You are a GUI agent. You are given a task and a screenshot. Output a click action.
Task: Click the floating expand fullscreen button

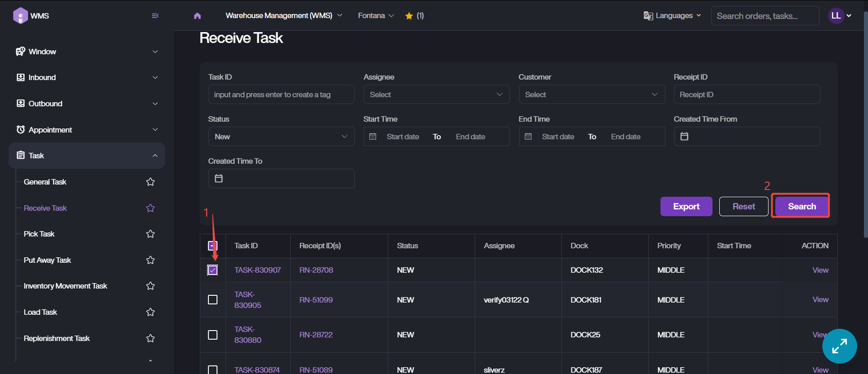[x=839, y=346]
